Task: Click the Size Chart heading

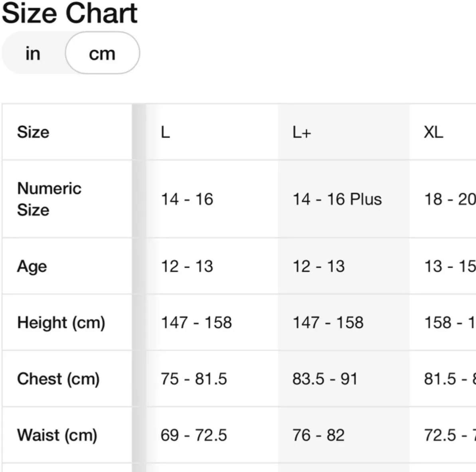Action: [x=69, y=13]
